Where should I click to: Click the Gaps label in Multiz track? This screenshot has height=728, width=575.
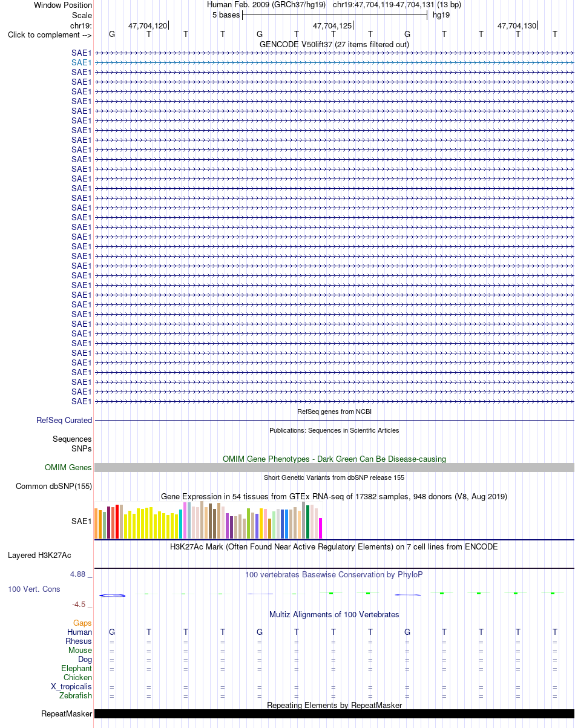coord(82,623)
